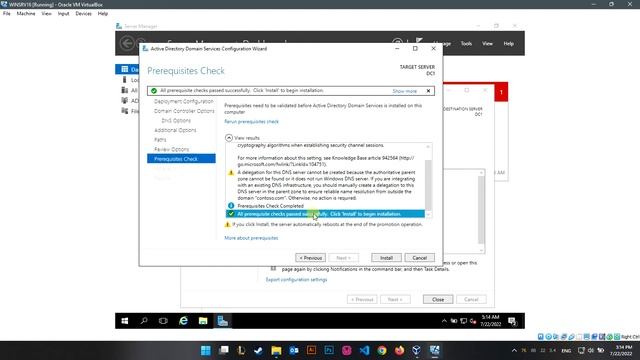Show hidden host tray icons chevron
Image resolution: width=640 pixels, height=360 pixels.
[x=514, y=351]
